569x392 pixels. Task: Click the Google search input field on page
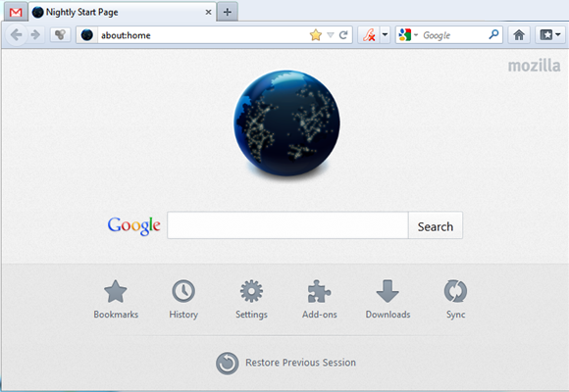[x=287, y=225]
